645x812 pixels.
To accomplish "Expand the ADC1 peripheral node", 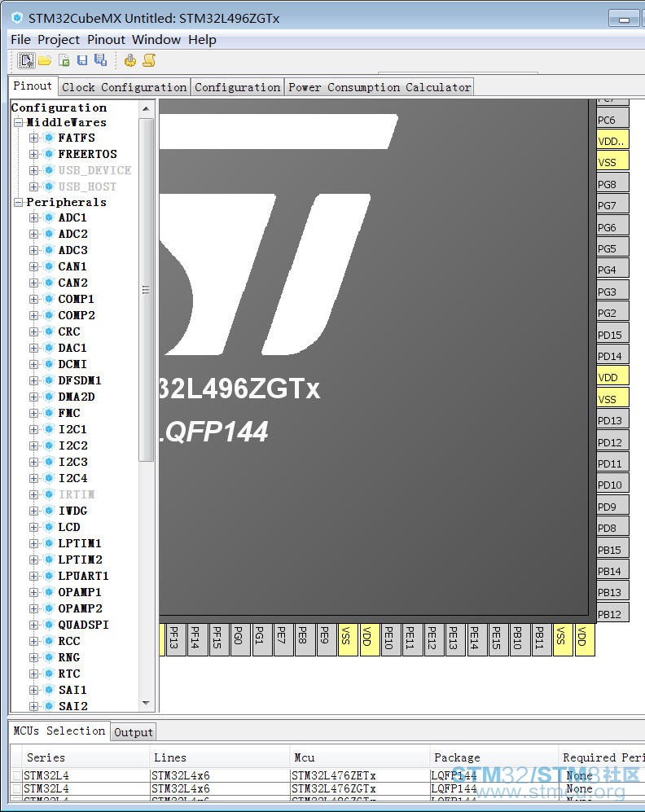I will pyautogui.click(x=33, y=218).
